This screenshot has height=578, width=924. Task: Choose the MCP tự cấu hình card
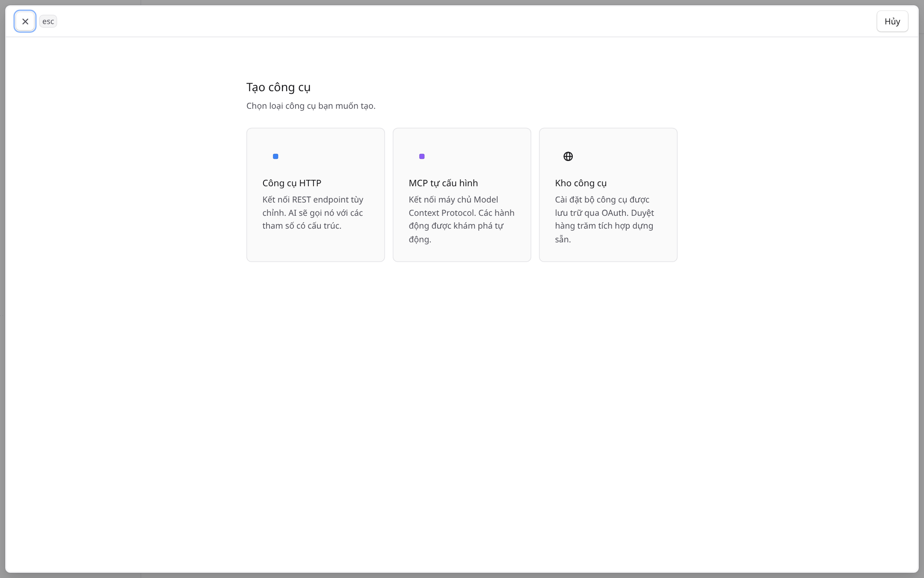(x=462, y=195)
